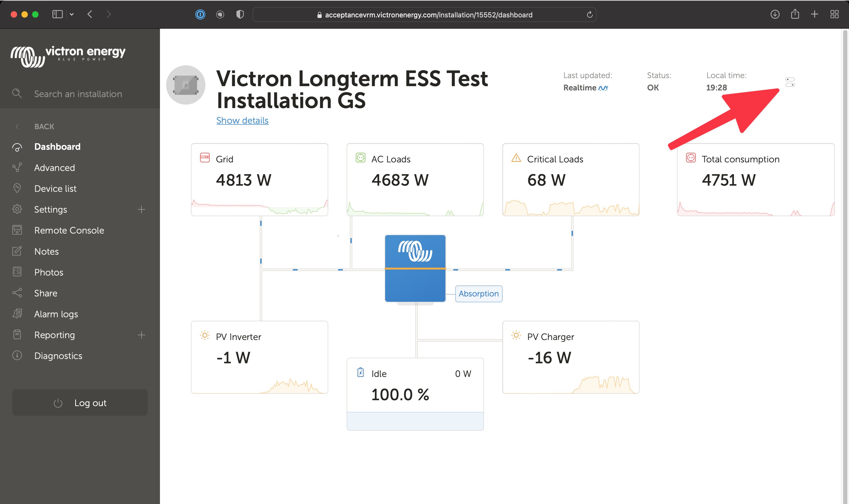Click the installation avatar thumbnail
849x504 pixels.
pyautogui.click(x=185, y=85)
